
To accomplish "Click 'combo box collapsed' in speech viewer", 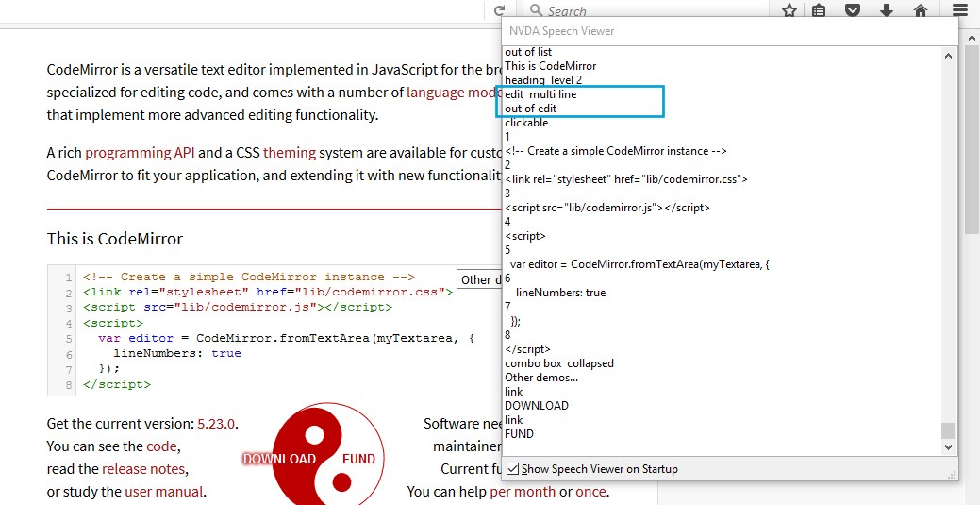I will pyautogui.click(x=559, y=363).
